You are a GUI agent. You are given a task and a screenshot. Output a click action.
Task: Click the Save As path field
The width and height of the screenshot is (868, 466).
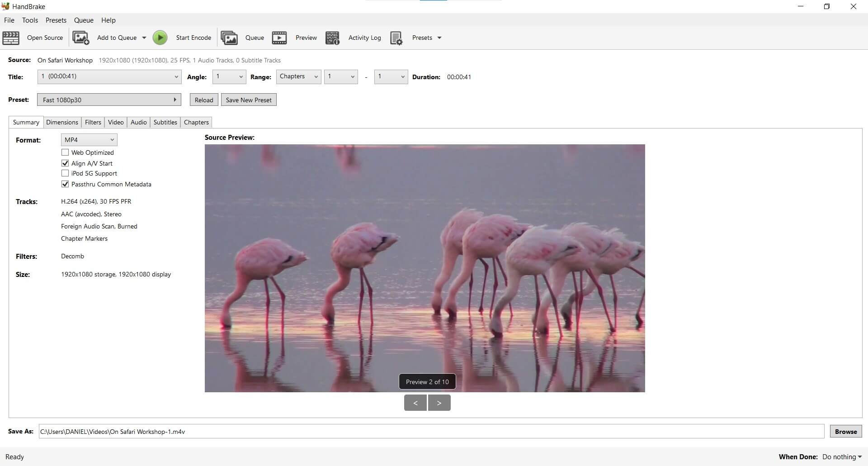(x=431, y=431)
